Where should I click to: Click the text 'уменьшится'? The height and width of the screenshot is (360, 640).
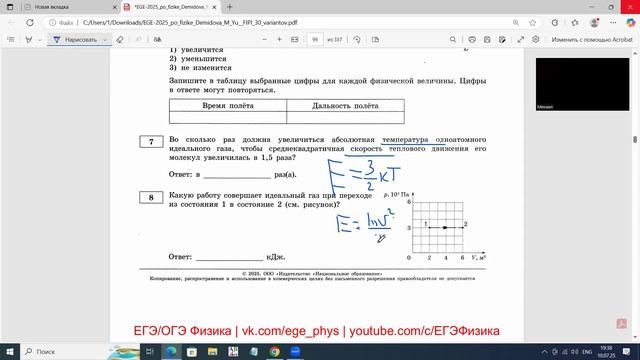(x=204, y=59)
